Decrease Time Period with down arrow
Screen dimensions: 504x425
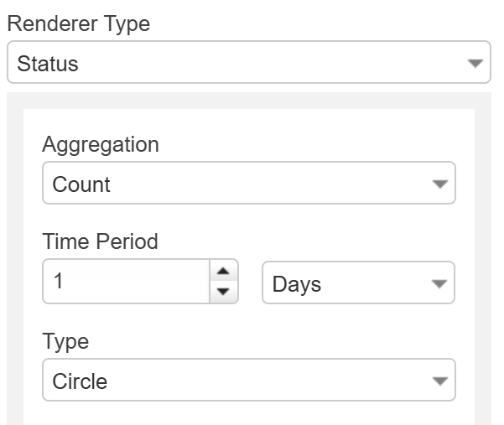[222, 292]
